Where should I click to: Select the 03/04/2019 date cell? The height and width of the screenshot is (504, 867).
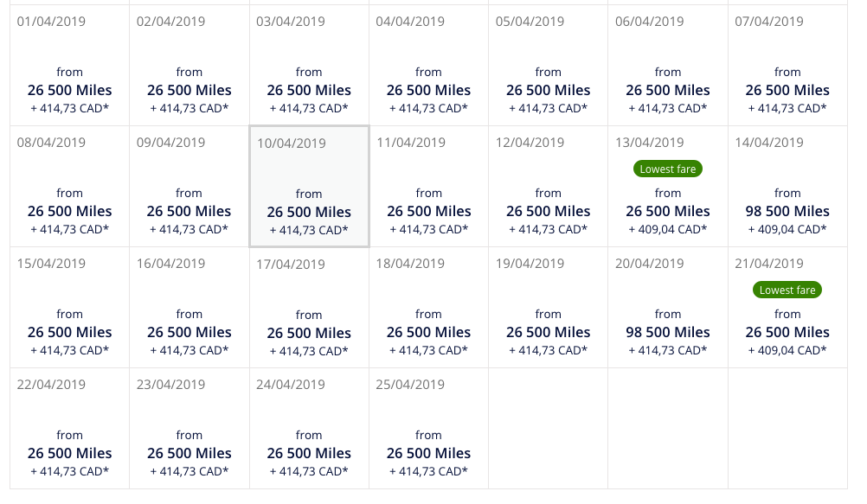coord(309,65)
